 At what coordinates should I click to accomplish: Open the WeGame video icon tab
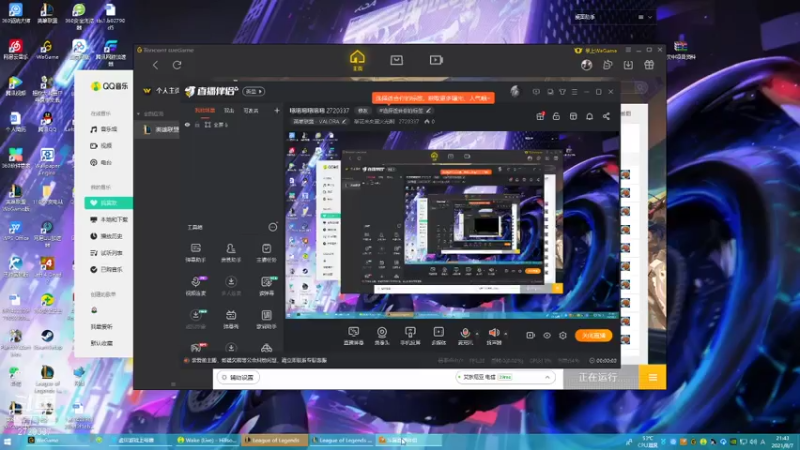tap(436, 60)
